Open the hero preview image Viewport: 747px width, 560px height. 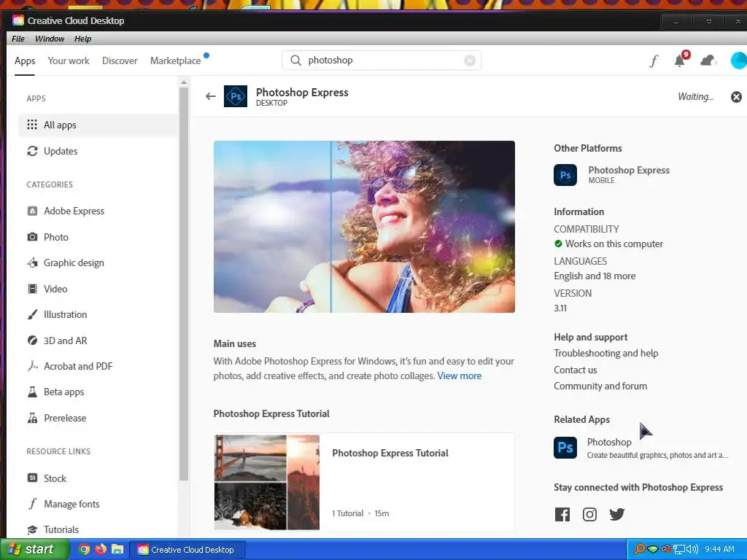pos(364,227)
